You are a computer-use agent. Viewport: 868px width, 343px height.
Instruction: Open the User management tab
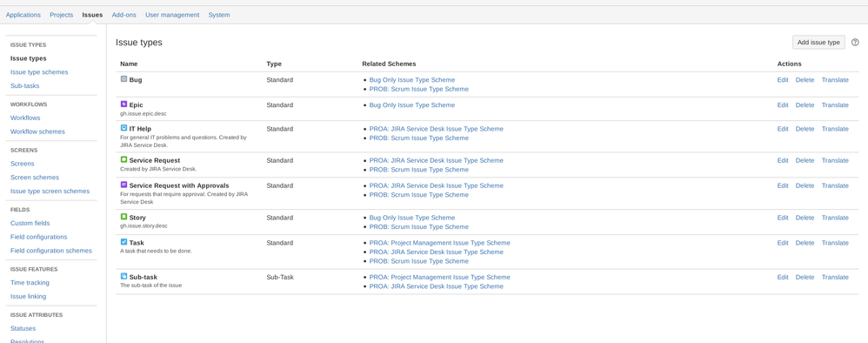pos(172,15)
